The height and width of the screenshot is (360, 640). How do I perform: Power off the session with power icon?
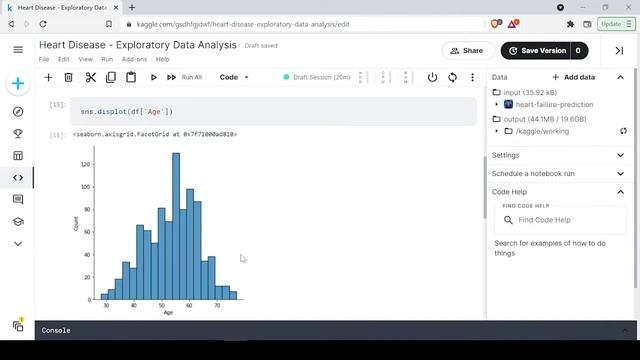[x=432, y=77]
